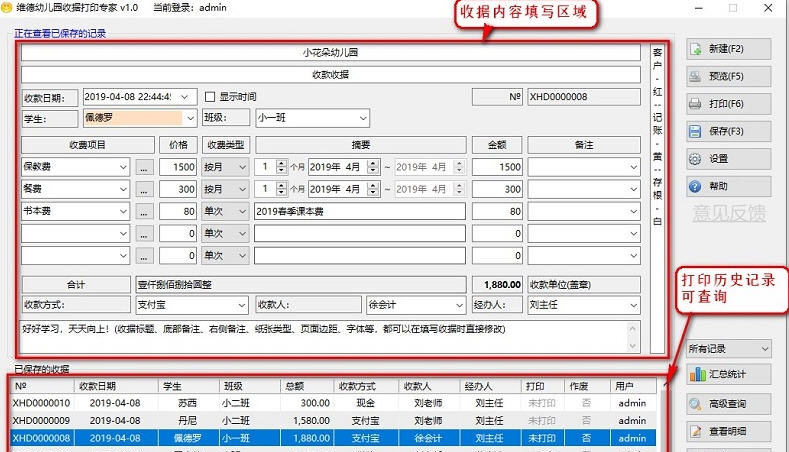789x452 pixels.
Task: Sort records by 收款日期 column header
Action: click(116, 386)
